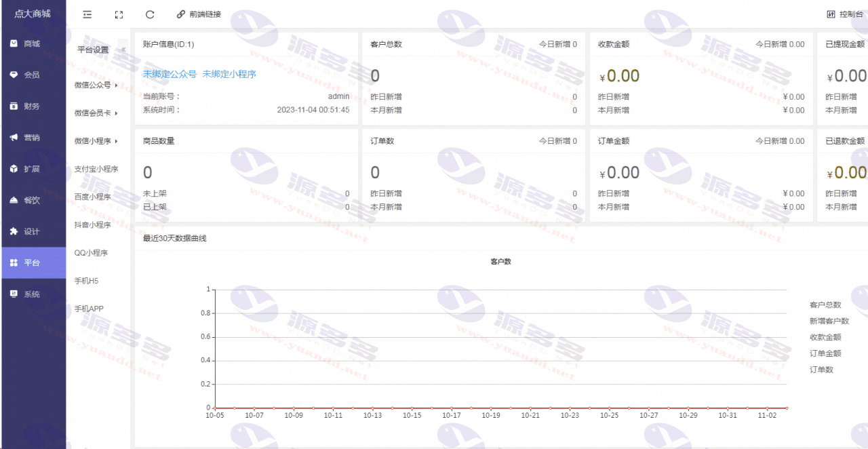Click the 会员 diamond icon
The height and width of the screenshot is (449, 868).
[x=14, y=75]
